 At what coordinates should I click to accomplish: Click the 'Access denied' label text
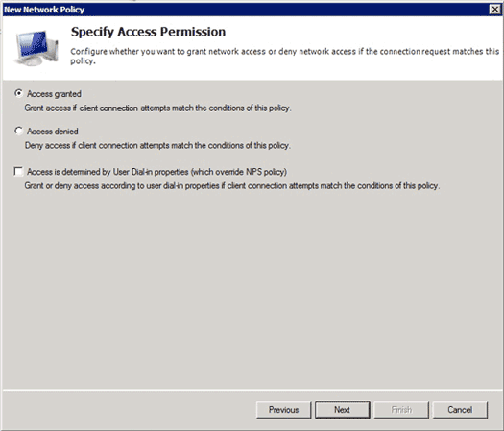(x=53, y=132)
